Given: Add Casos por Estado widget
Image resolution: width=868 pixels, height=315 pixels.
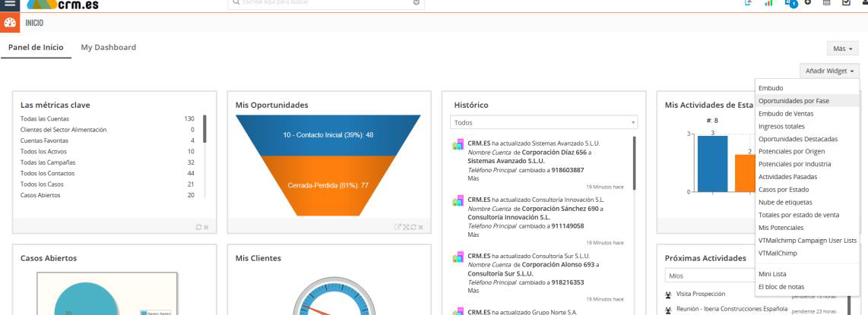Looking at the screenshot, I should [x=807, y=190].
